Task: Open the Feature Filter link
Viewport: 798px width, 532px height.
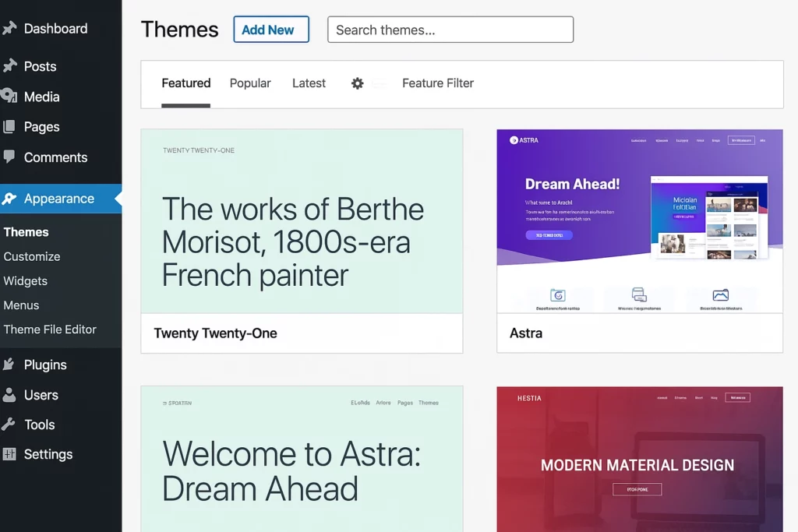Action: 437,83
